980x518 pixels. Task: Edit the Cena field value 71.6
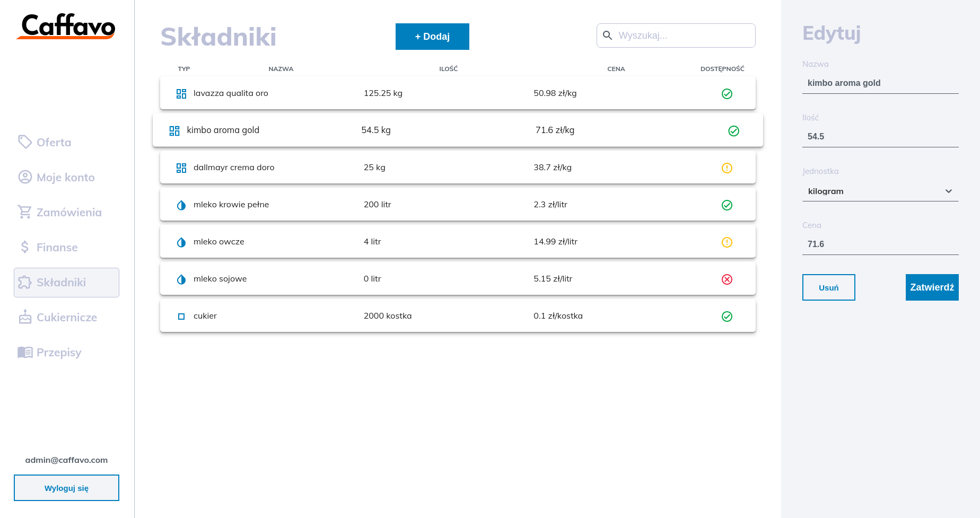pos(880,244)
